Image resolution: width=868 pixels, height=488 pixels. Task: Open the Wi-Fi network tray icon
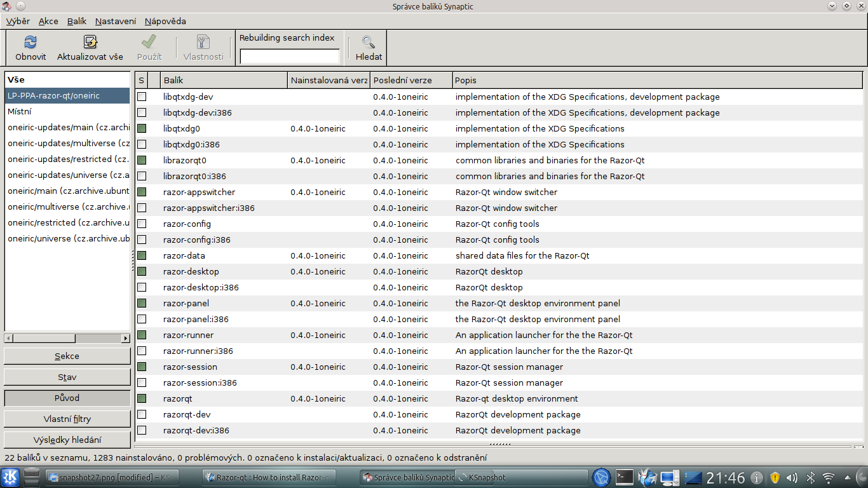click(x=829, y=477)
